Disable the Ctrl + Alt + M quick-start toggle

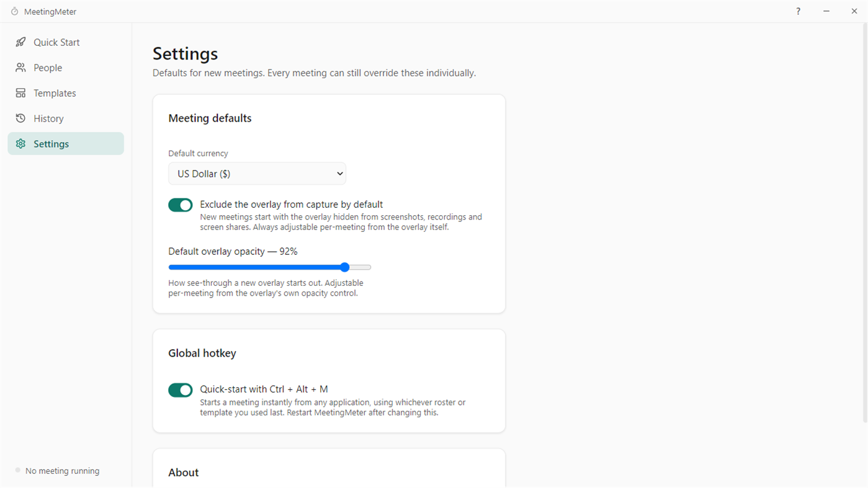tap(181, 390)
